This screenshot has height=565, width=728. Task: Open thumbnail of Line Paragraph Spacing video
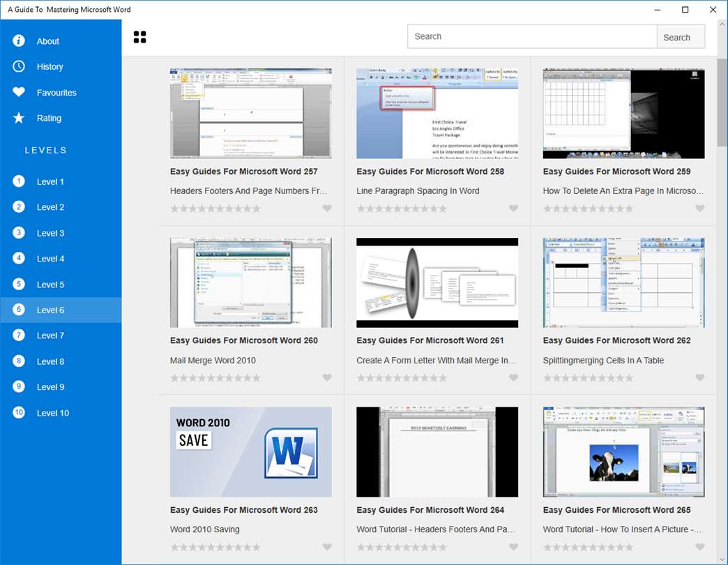click(x=437, y=114)
